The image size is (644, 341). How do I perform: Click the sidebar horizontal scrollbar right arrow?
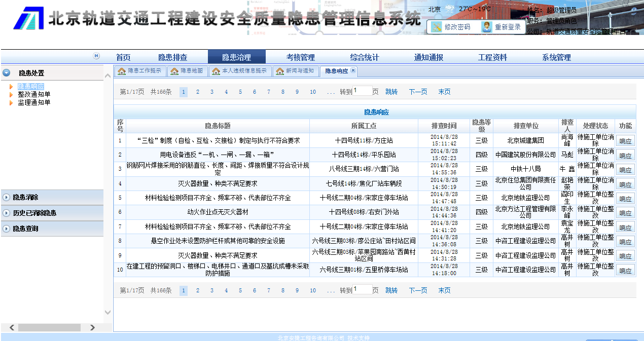pos(92,328)
